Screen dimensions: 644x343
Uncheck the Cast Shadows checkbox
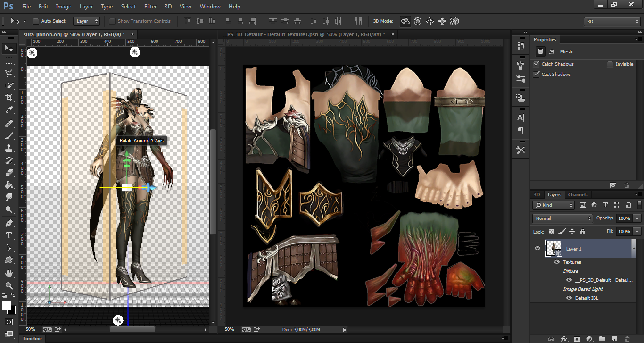(x=537, y=75)
